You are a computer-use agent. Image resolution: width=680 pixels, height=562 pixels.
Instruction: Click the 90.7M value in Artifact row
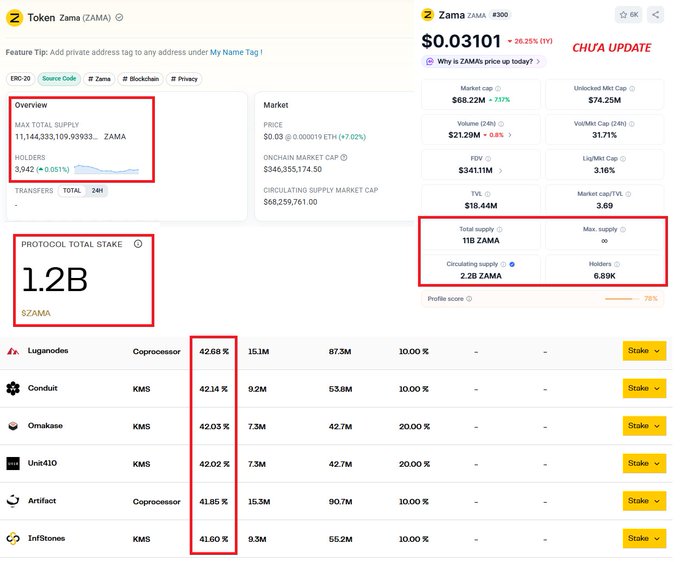(x=340, y=502)
